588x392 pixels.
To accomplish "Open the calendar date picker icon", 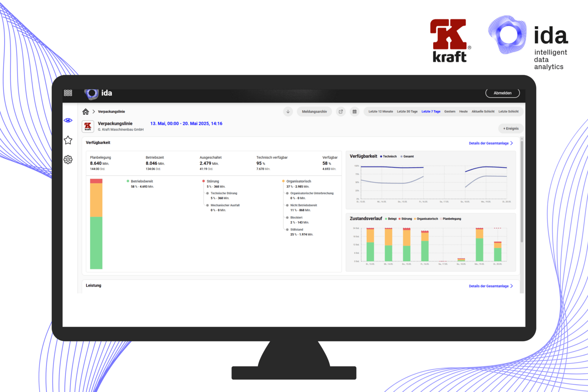I will [x=354, y=111].
